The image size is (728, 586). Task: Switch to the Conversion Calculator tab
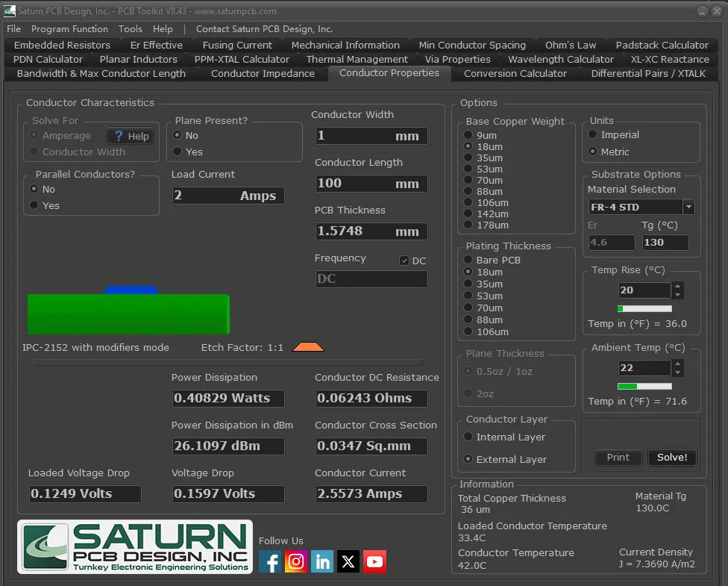click(x=515, y=73)
